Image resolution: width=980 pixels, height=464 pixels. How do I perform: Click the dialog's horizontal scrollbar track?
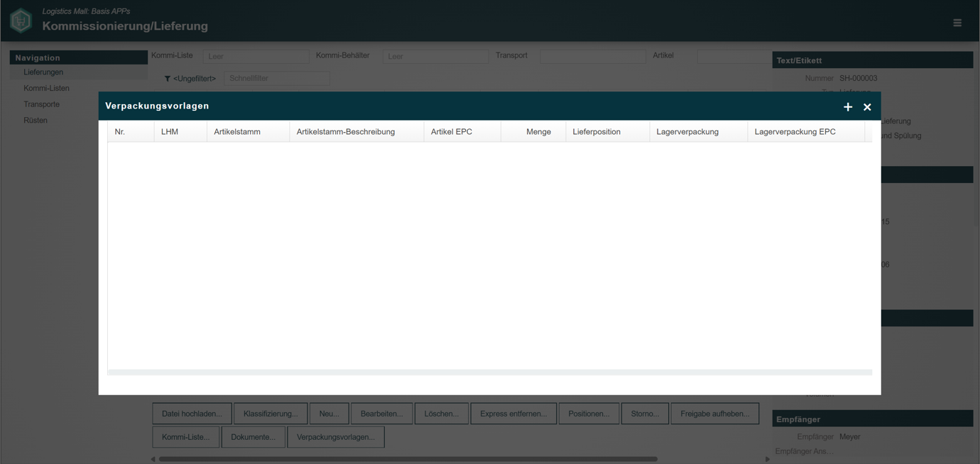pos(490,372)
